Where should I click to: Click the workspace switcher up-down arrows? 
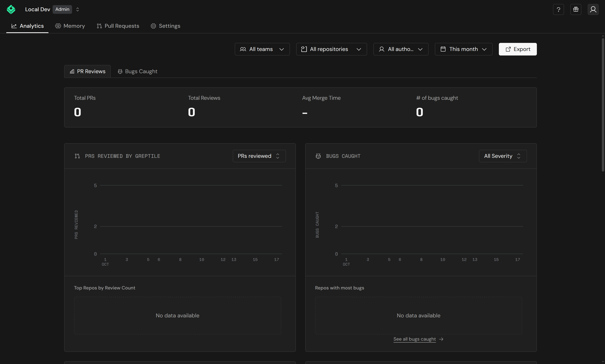[x=78, y=9]
